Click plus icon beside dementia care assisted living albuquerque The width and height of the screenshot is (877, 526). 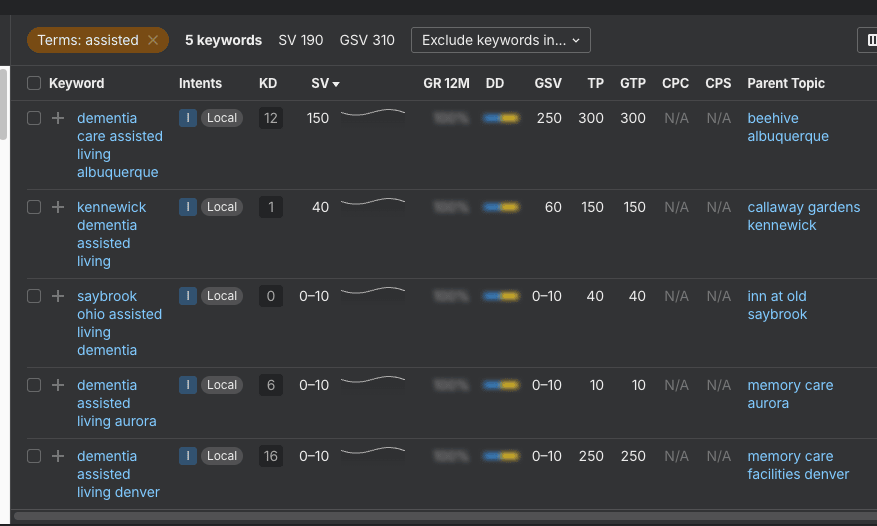pos(58,118)
